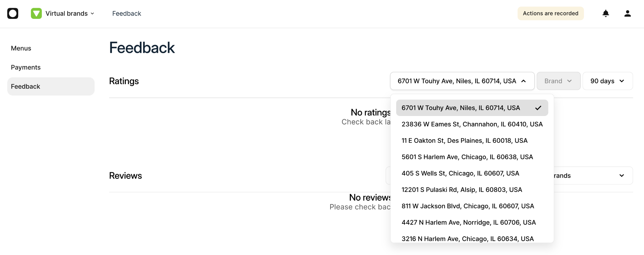
Task: Open the user account profile icon
Action: tap(627, 13)
